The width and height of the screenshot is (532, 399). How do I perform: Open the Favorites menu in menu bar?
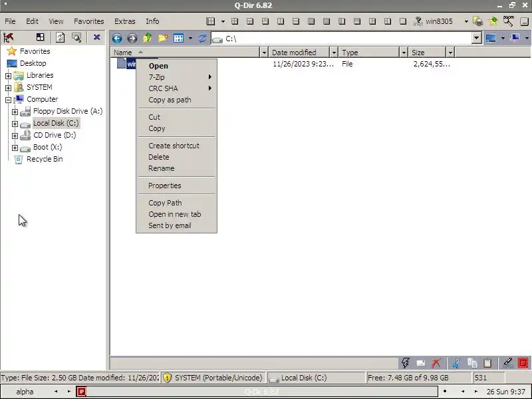point(89,21)
